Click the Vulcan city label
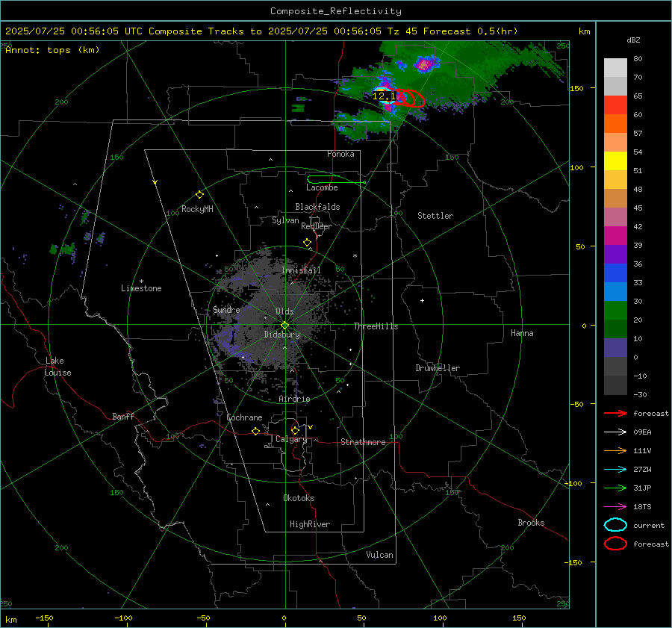This screenshot has height=628, width=672. click(380, 555)
